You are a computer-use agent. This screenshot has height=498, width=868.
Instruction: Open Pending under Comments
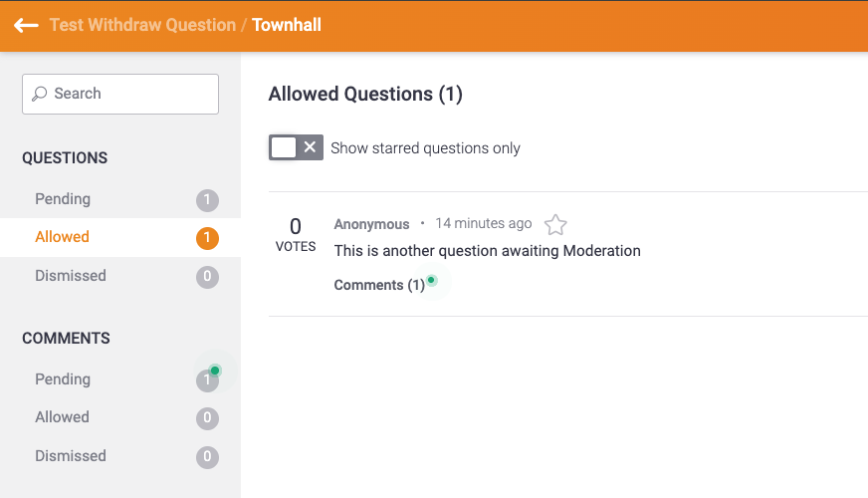tap(120, 379)
